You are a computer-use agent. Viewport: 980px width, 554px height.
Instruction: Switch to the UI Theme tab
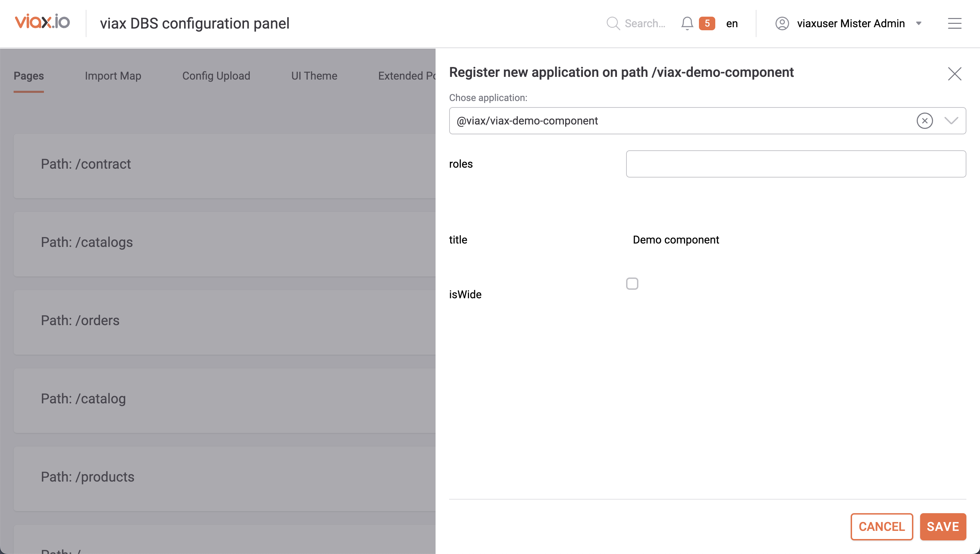point(314,76)
